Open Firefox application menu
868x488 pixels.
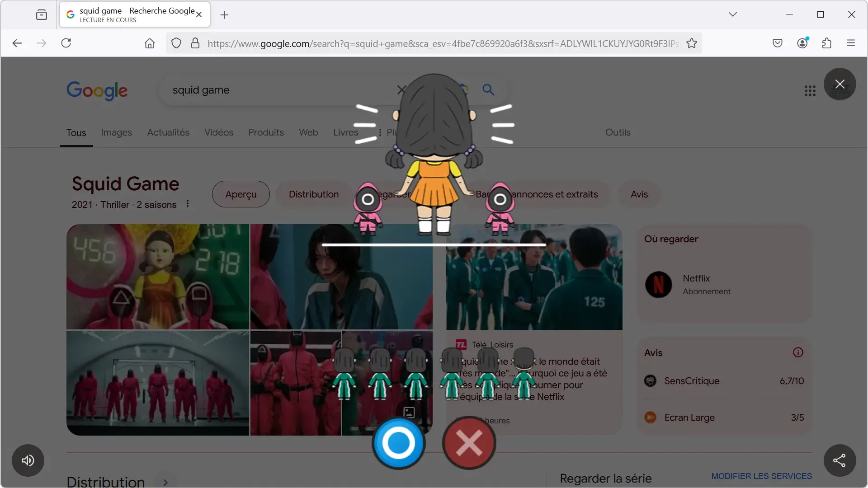click(x=851, y=43)
